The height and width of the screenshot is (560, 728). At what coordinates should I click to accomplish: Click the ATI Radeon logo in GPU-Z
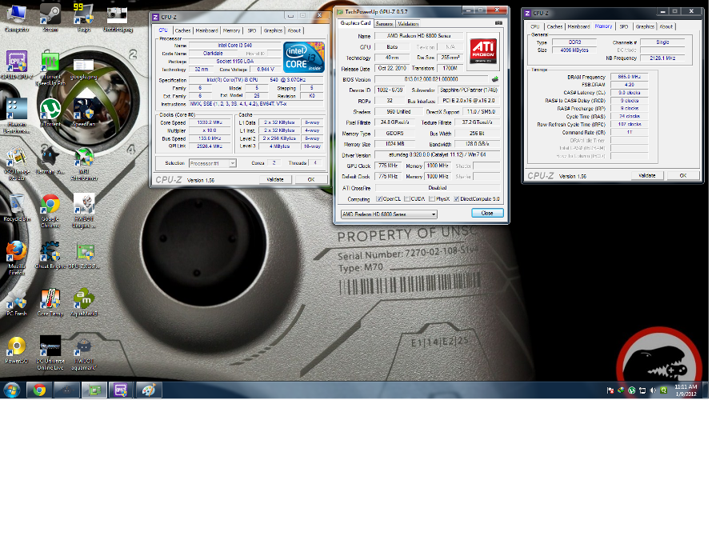(x=483, y=51)
